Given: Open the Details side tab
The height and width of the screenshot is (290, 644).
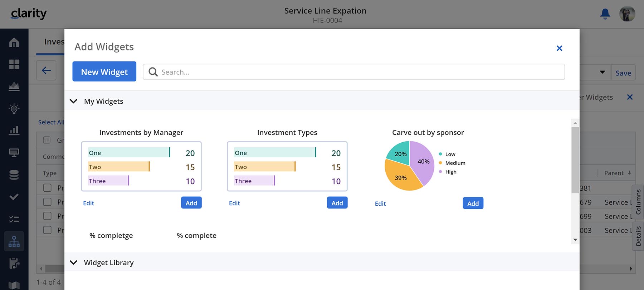Looking at the screenshot, I should click(638, 236).
